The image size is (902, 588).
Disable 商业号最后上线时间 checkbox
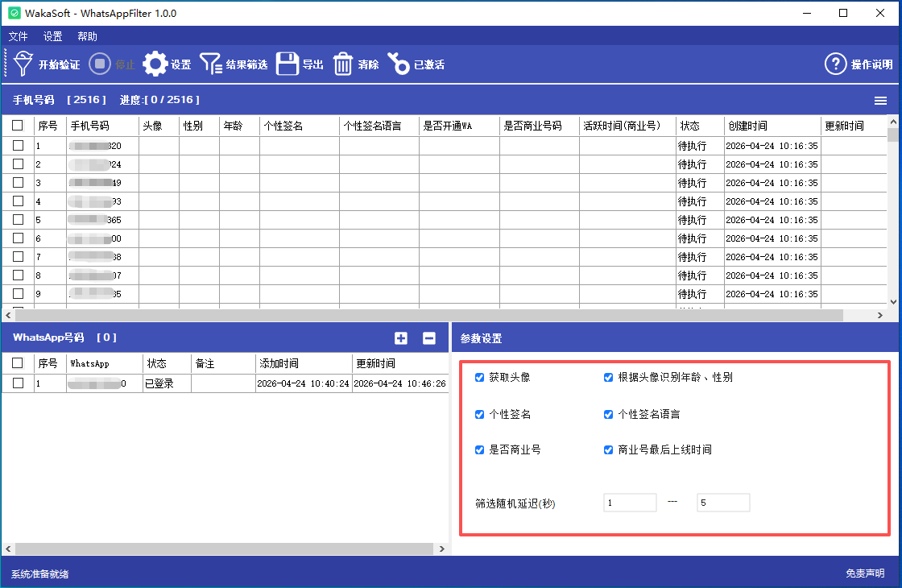[609, 449]
